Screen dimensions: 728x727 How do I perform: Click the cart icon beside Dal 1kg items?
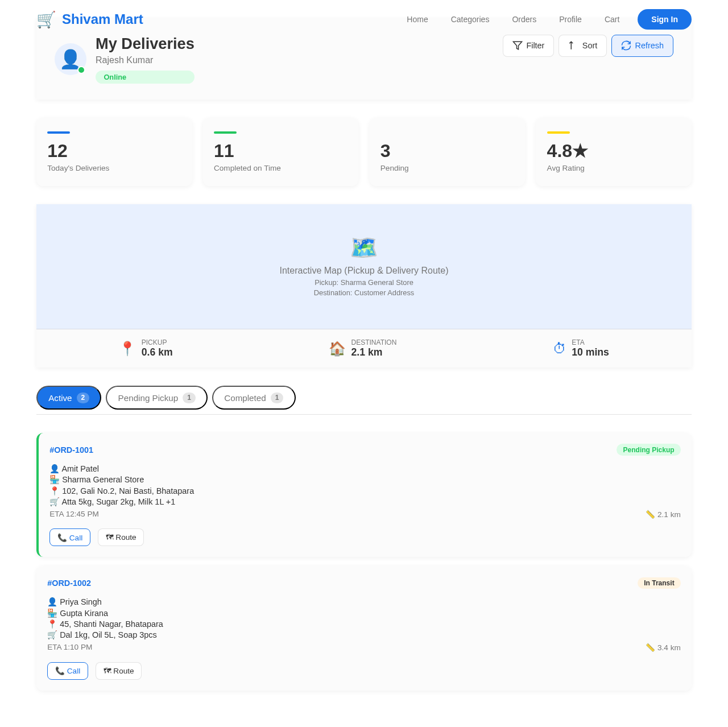(52, 635)
